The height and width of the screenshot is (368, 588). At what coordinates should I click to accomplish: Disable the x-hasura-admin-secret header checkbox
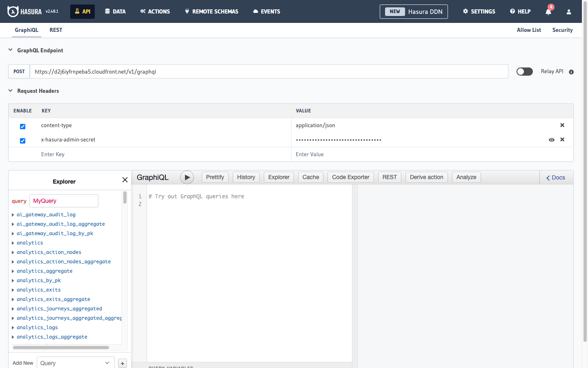pos(22,141)
